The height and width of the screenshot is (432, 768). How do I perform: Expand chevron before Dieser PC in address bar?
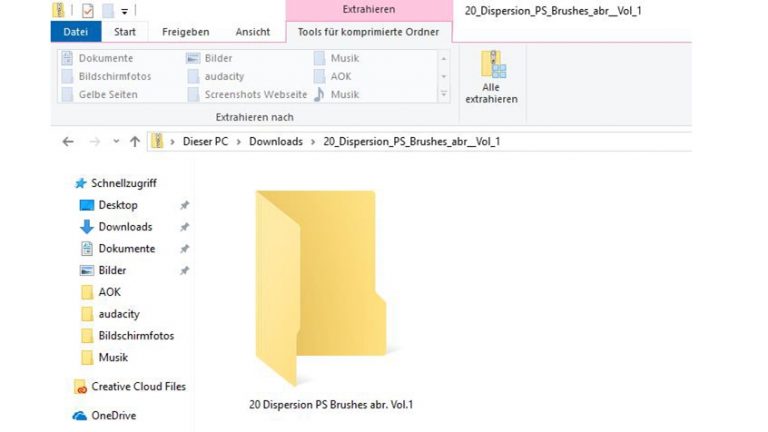coord(172,142)
